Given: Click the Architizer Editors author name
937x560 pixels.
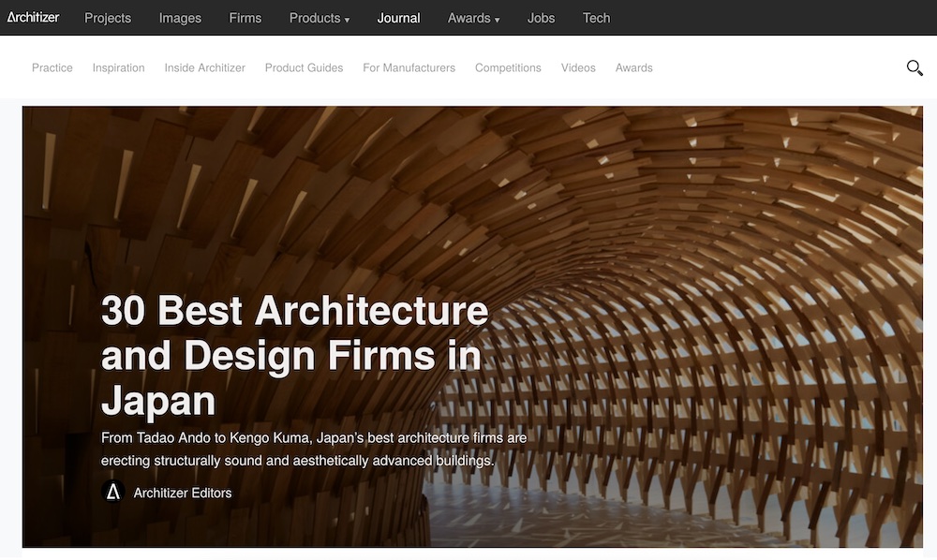Looking at the screenshot, I should (x=183, y=493).
